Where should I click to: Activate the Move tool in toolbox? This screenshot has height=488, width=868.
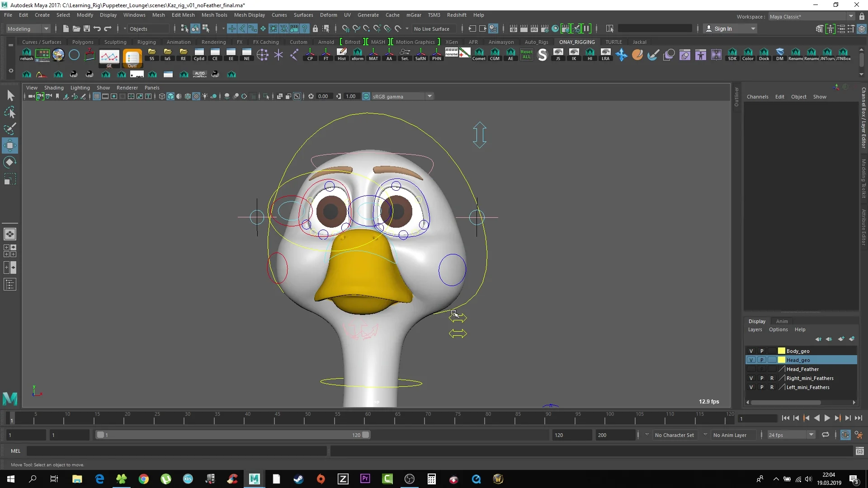tap(10, 145)
